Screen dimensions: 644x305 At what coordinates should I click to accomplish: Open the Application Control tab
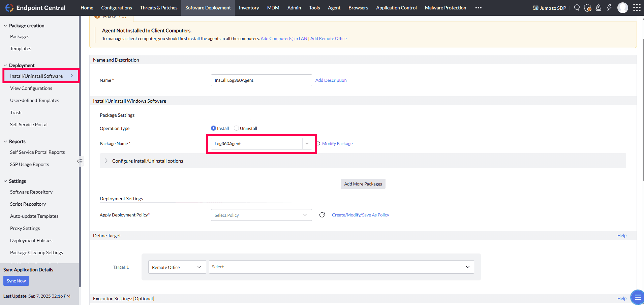(x=396, y=8)
